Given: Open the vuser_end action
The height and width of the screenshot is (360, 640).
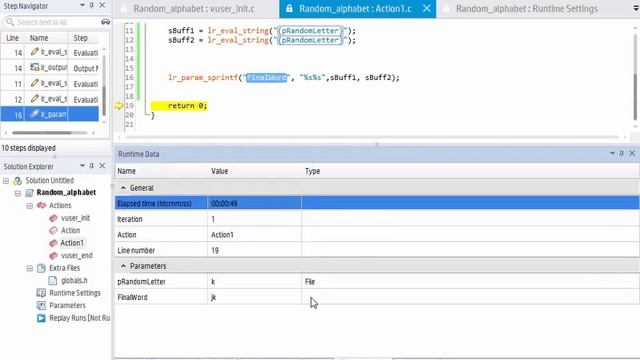Looking at the screenshot, I should 77,256.
